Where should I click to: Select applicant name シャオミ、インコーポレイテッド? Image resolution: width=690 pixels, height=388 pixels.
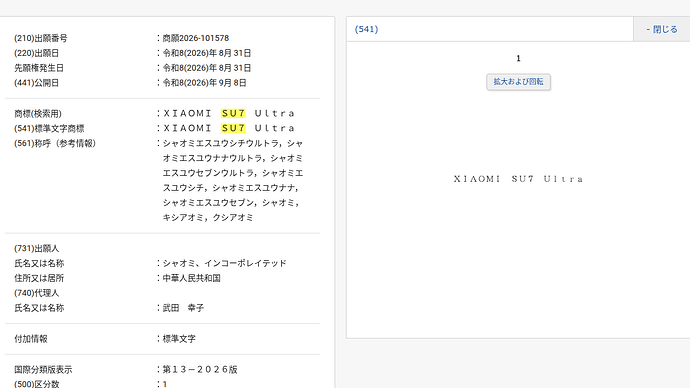click(x=225, y=263)
